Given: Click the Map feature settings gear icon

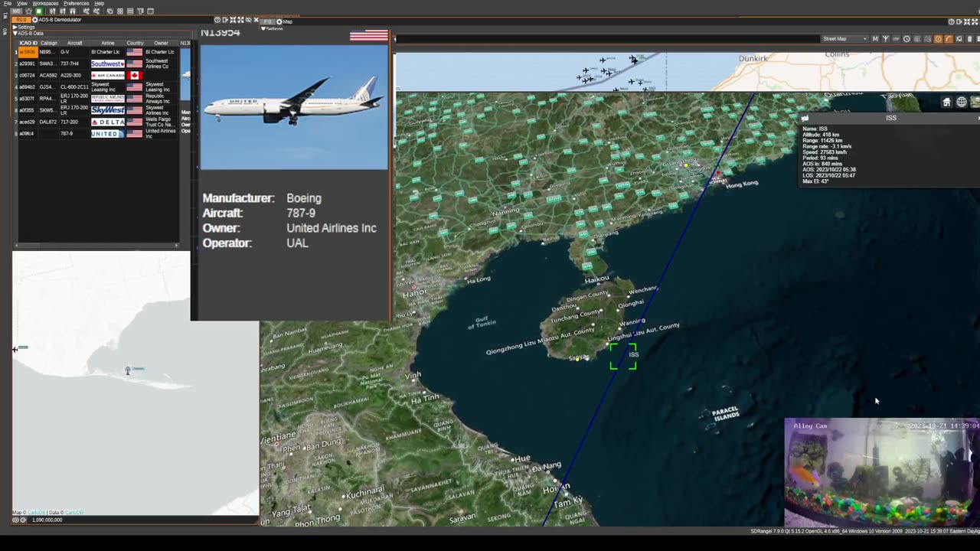Looking at the screenshot, I should 279,21.
